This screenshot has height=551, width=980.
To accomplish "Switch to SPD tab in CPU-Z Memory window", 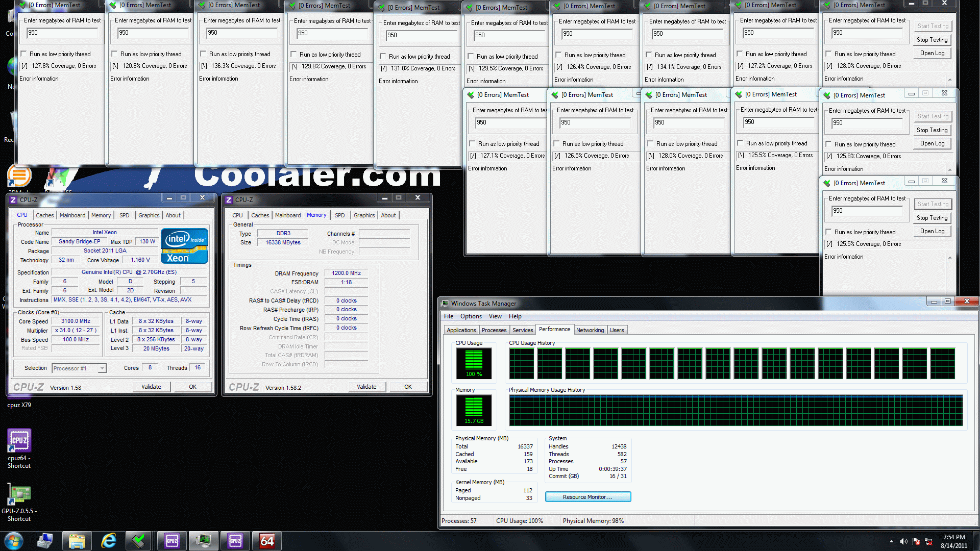I will click(x=339, y=215).
